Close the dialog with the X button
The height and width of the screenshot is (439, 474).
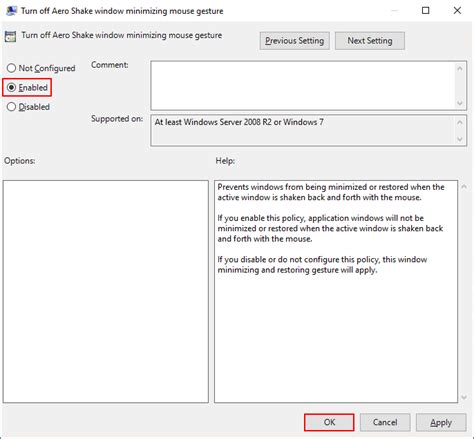(x=457, y=11)
